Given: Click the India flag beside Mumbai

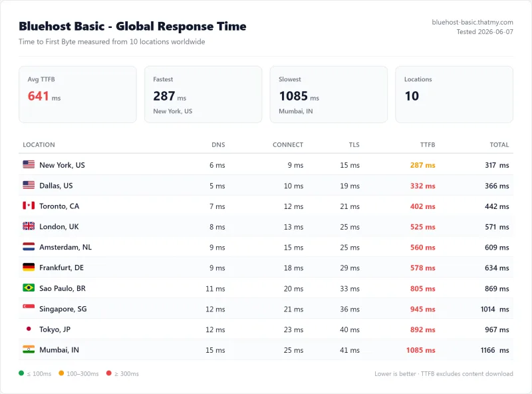Looking at the screenshot, I should click(x=29, y=349).
